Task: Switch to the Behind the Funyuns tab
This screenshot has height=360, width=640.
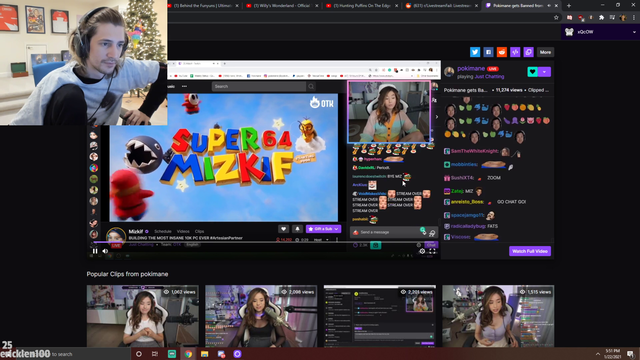Action: (x=202, y=5)
